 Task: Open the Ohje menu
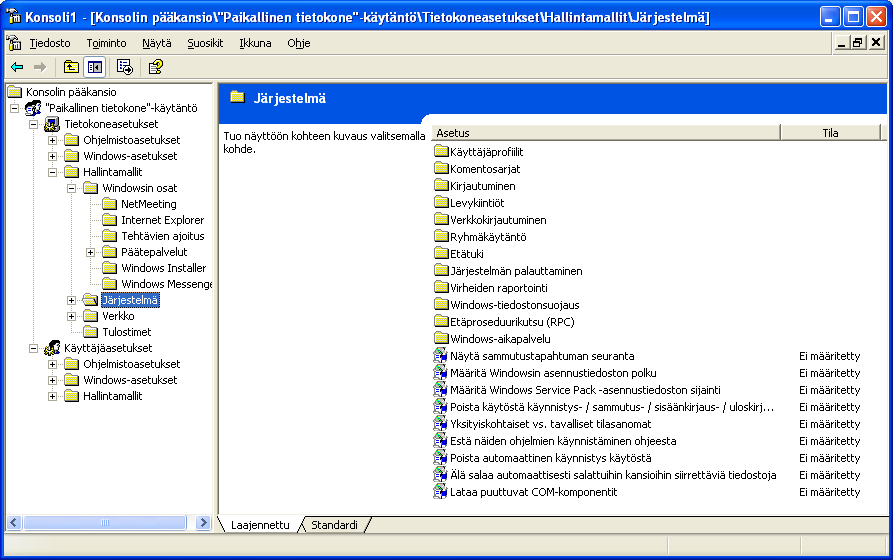[x=298, y=43]
